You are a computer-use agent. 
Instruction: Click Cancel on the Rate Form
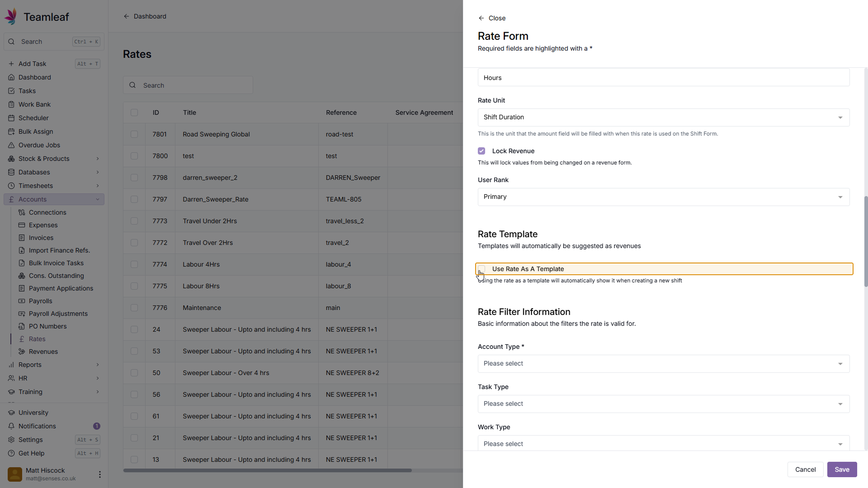pyautogui.click(x=805, y=469)
